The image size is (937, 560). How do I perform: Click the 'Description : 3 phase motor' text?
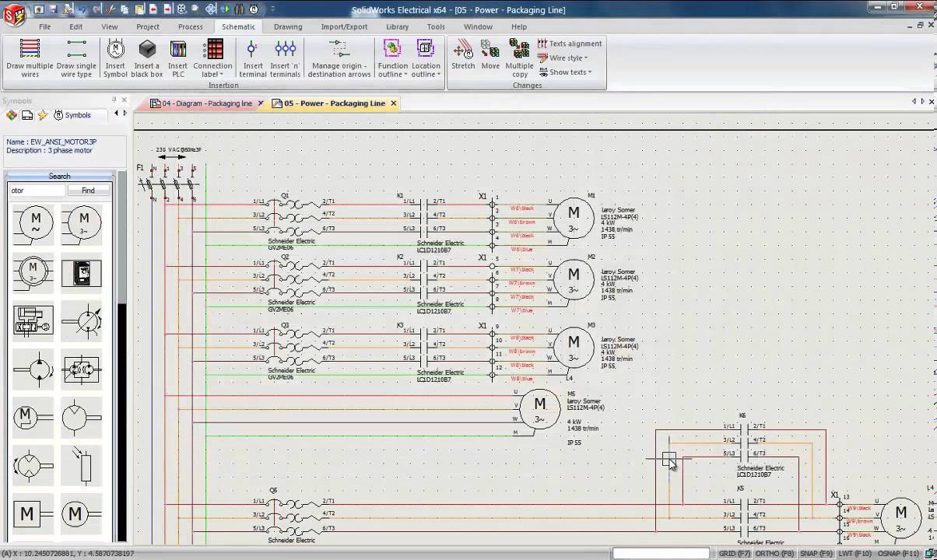pos(49,151)
